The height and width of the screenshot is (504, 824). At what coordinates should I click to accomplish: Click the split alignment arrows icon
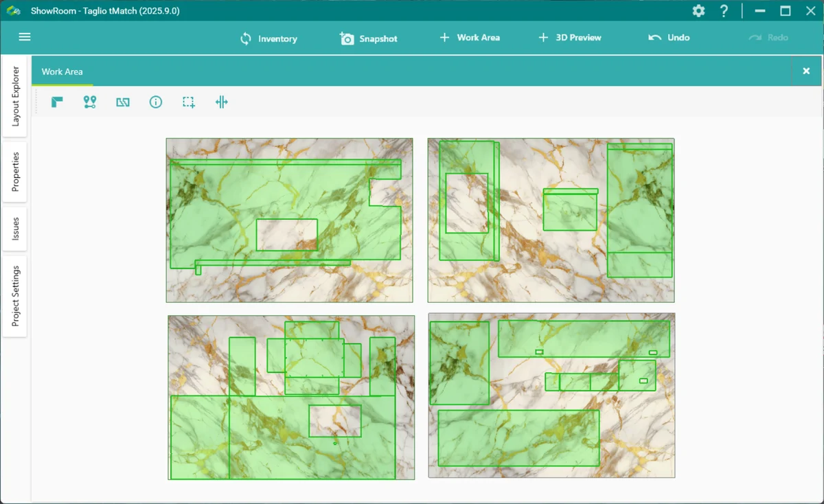click(x=221, y=102)
